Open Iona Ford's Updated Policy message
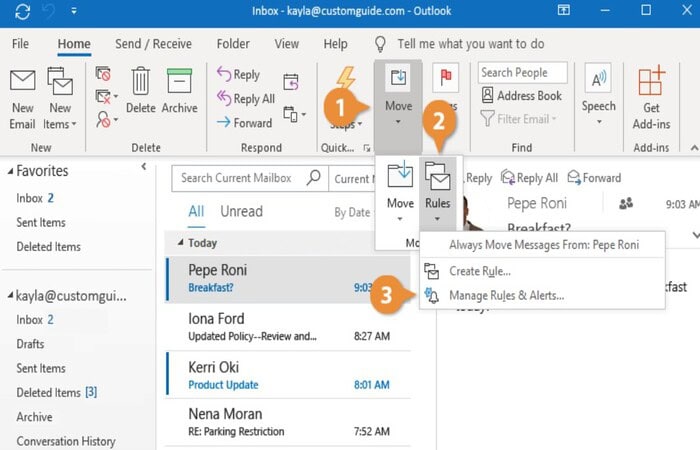This screenshot has height=450, width=700. [288, 327]
